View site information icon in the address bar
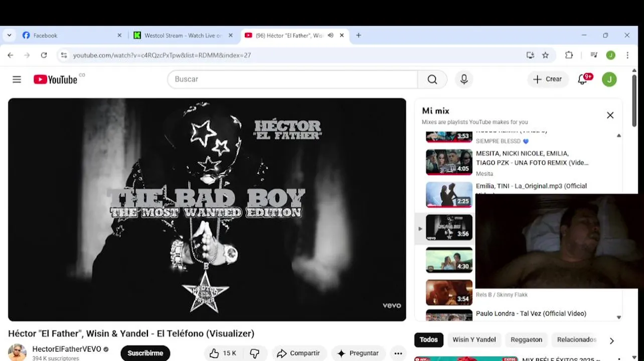 (64, 55)
